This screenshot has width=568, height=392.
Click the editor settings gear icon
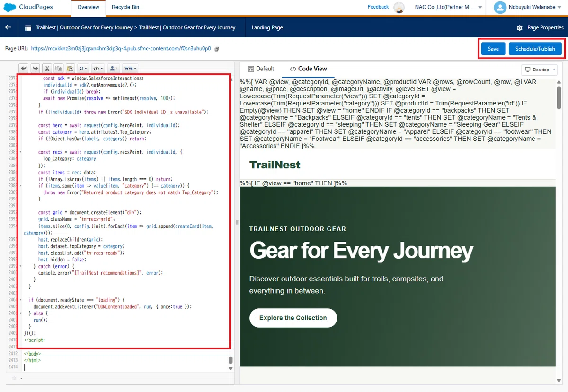(x=14, y=378)
